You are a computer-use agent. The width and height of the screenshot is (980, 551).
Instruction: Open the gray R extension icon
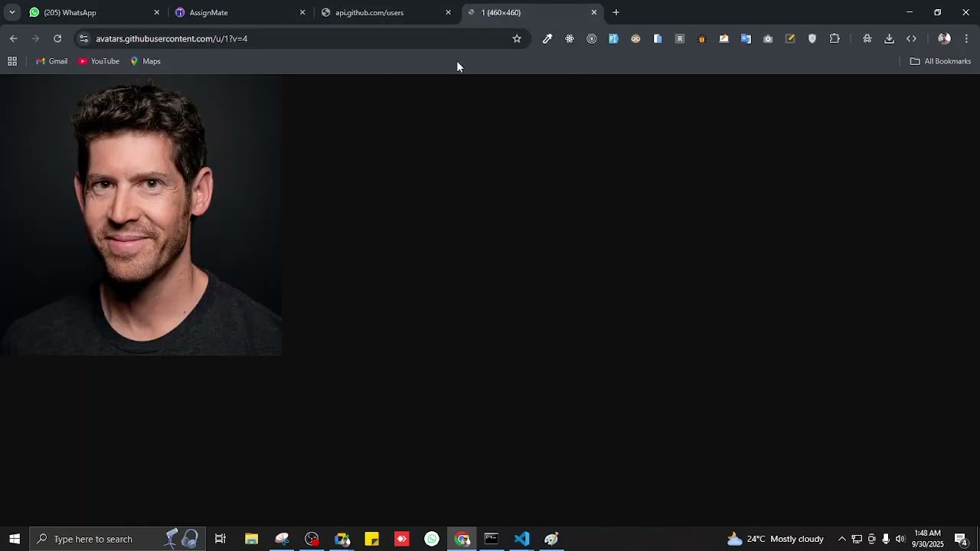[680, 38]
